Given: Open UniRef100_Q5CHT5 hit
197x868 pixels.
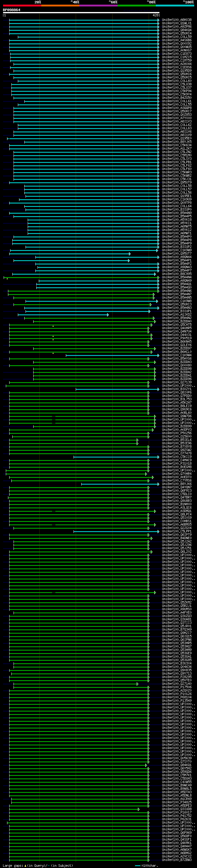Looking at the screenshot, I should 177,325.
